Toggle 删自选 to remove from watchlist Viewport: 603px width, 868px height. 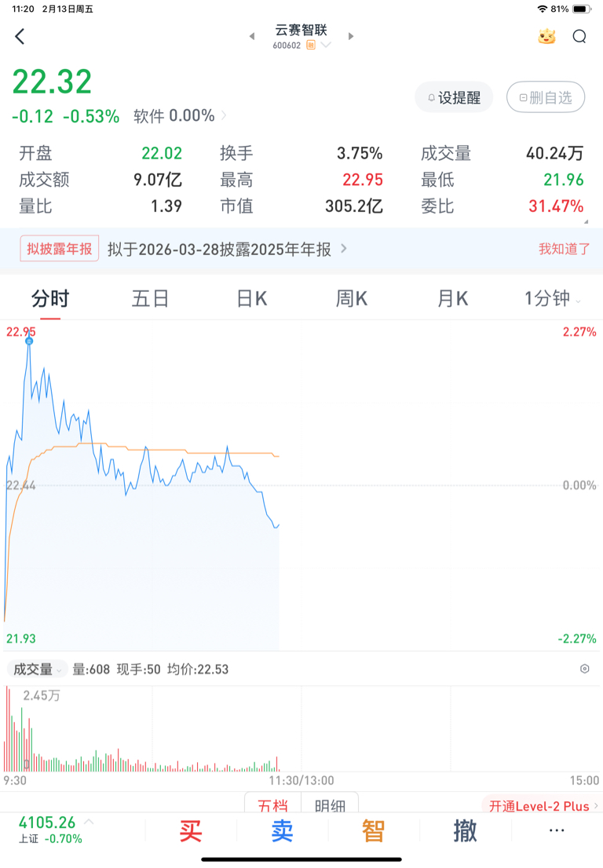tap(546, 97)
